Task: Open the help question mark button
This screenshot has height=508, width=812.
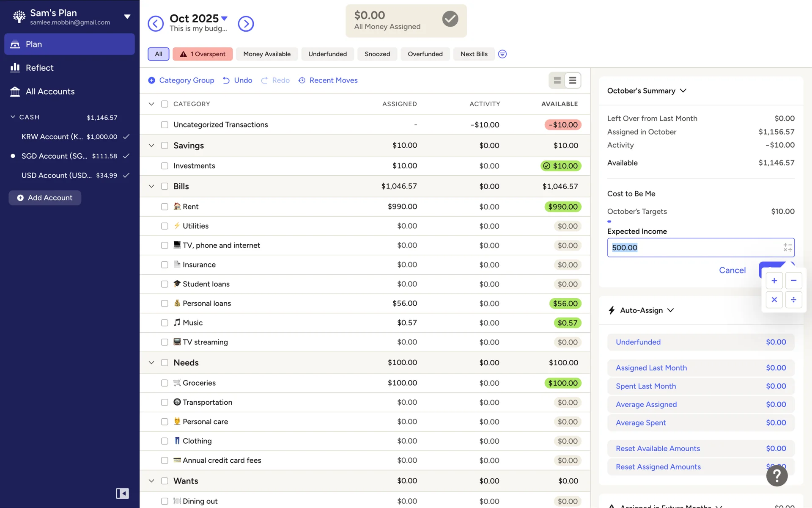Action: click(x=776, y=475)
